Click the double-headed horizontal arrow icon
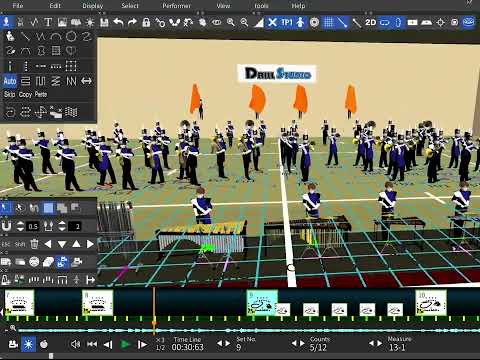 (x=86, y=81)
